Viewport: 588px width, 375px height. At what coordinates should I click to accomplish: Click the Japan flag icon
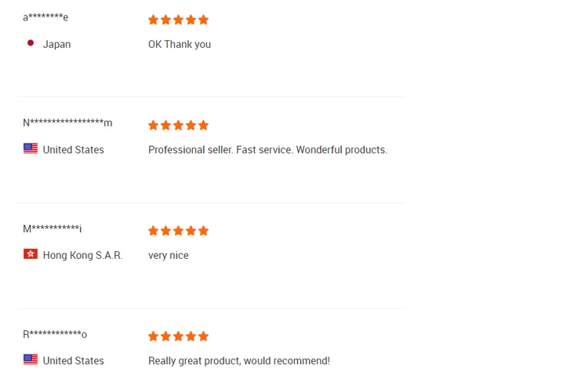pyautogui.click(x=31, y=43)
